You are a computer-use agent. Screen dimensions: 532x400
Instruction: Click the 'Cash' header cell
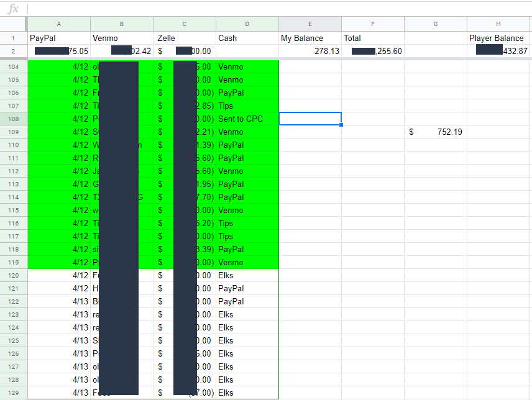(247, 38)
